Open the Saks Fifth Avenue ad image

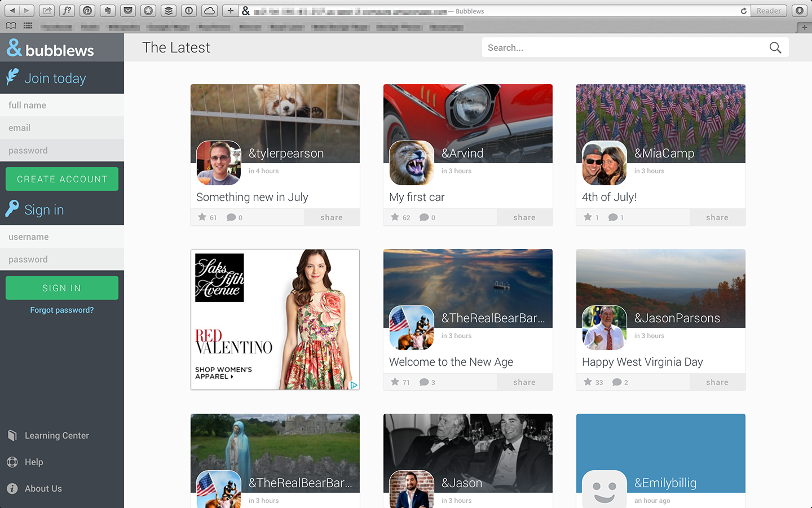tap(275, 319)
